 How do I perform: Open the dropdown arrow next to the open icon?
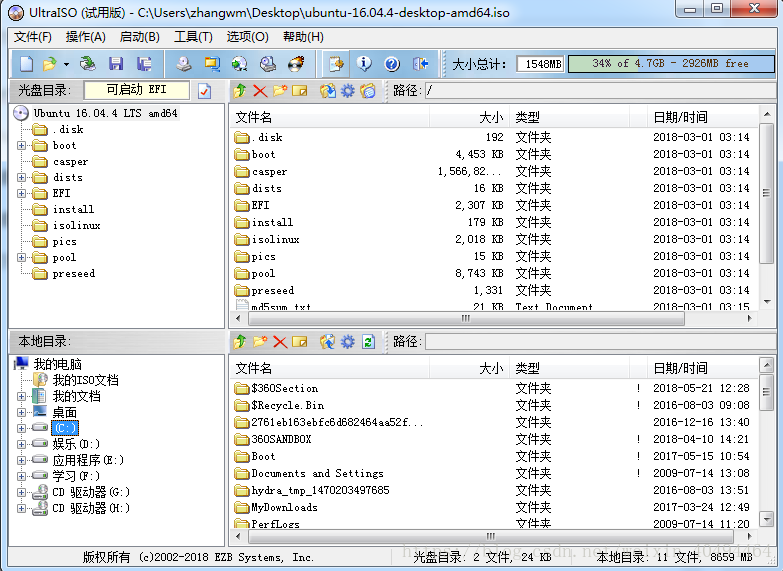(x=66, y=64)
